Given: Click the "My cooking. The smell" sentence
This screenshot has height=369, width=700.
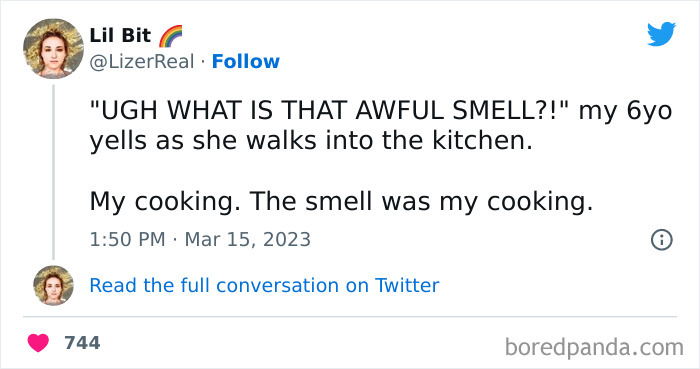Looking at the screenshot, I should 342,202.
